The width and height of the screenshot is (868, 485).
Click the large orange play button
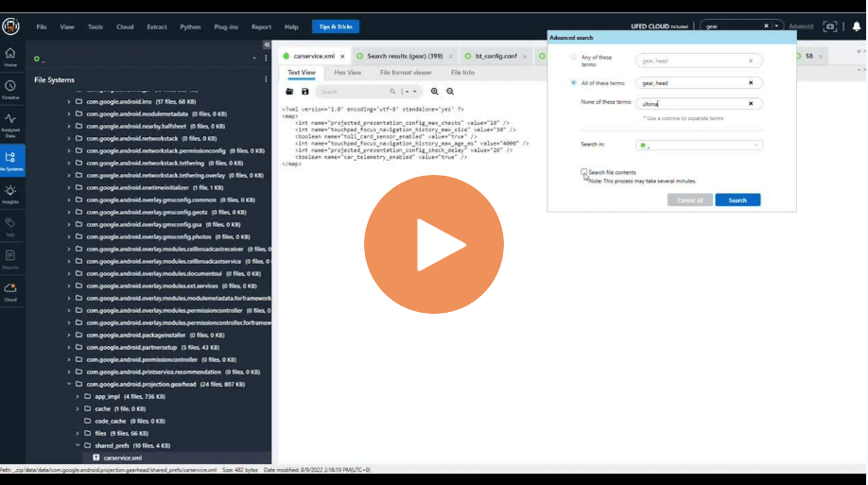(x=433, y=244)
